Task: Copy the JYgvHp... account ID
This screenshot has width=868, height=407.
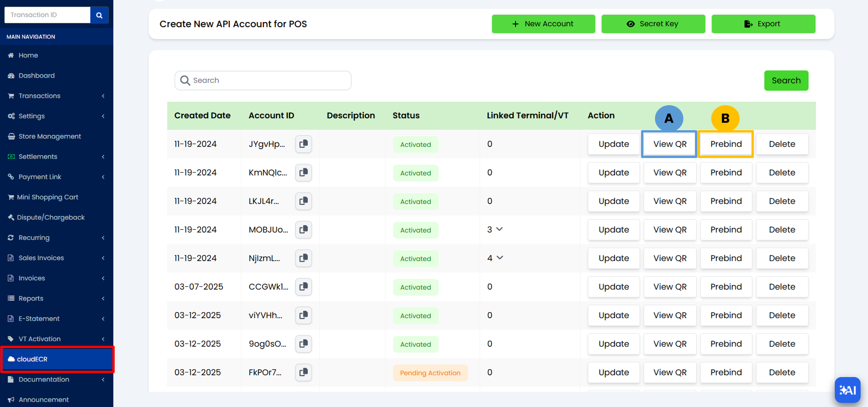Action: pyautogui.click(x=303, y=144)
